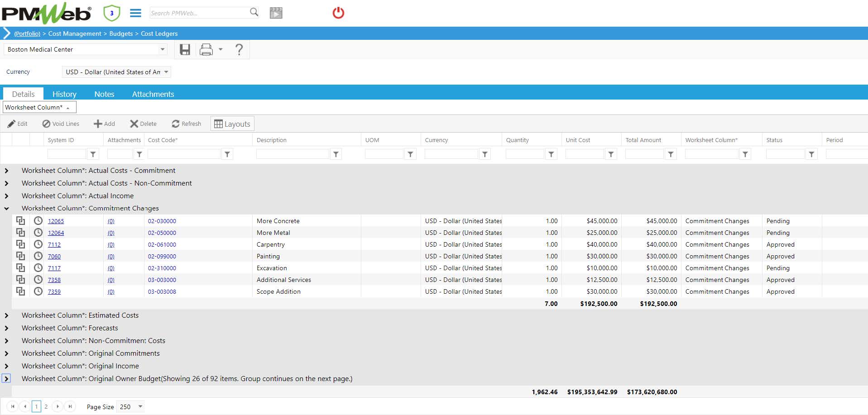Screen dimensions: 868x415
Task: Filter icon for Description column
Action: 336,154
